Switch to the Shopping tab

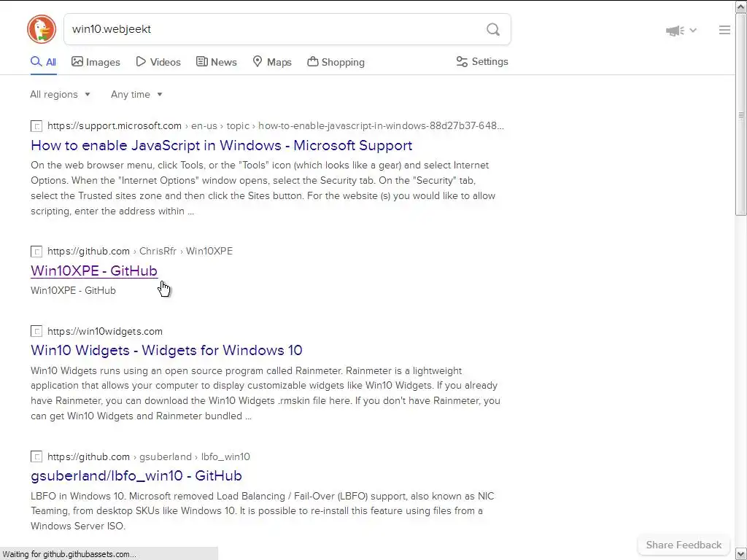[336, 62]
